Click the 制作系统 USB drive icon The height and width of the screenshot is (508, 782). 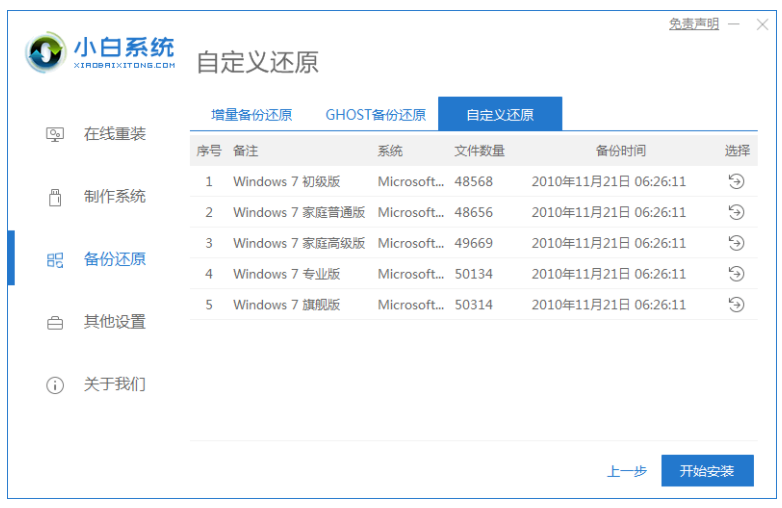[x=55, y=197]
